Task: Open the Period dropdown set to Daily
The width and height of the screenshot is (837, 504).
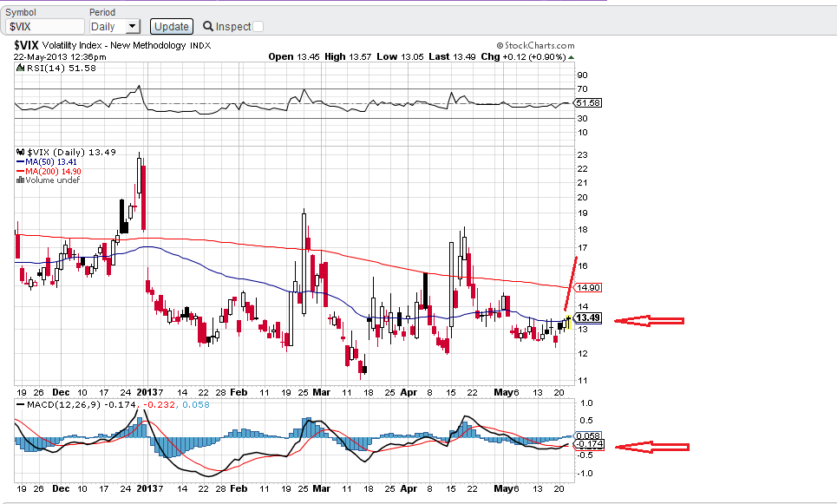Action: [x=114, y=27]
